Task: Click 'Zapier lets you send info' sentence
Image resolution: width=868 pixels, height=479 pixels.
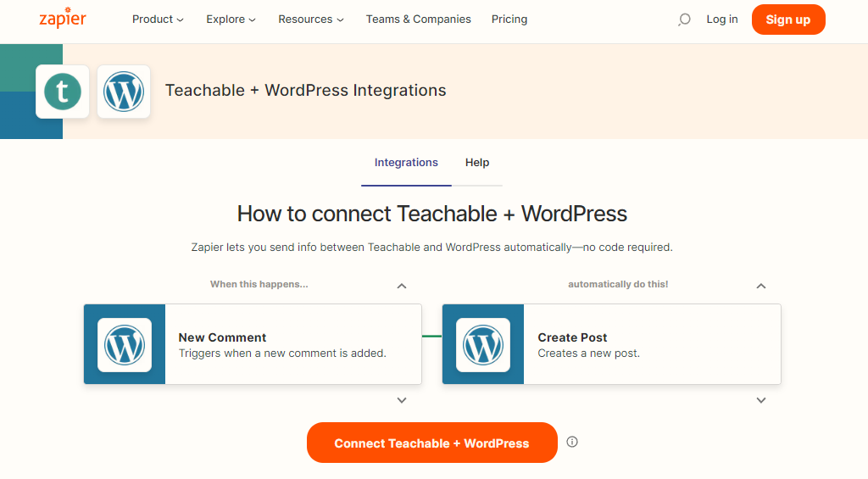Action: pos(431,248)
